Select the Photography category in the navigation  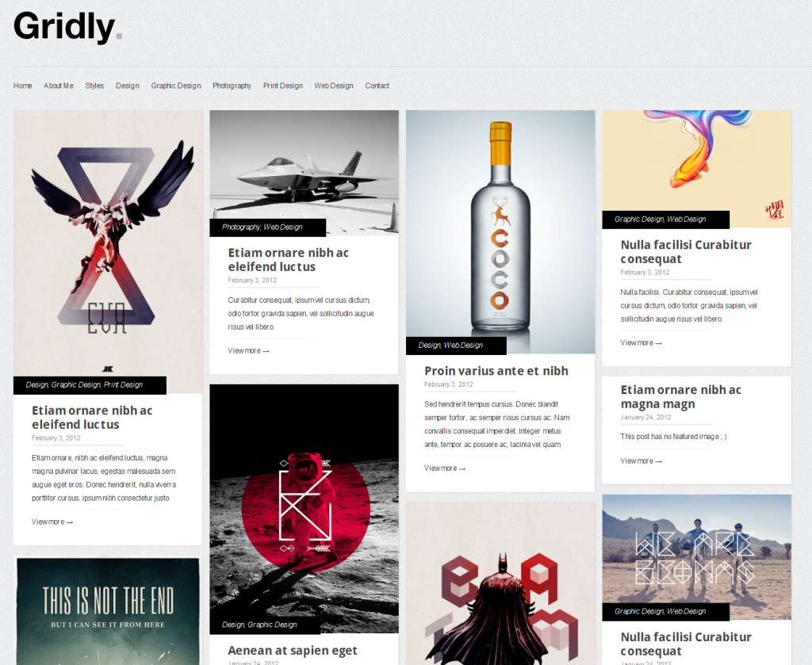pos(232,86)
